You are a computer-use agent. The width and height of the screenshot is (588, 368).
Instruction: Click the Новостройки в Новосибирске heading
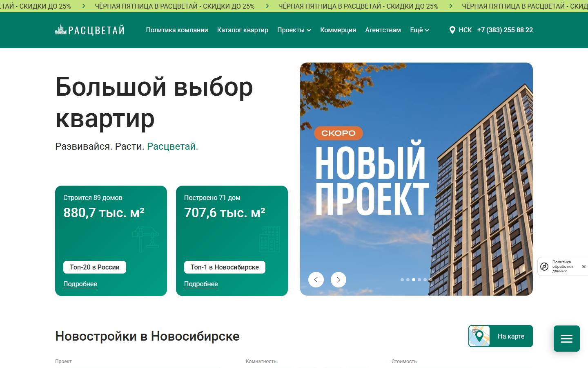(147, 336)
